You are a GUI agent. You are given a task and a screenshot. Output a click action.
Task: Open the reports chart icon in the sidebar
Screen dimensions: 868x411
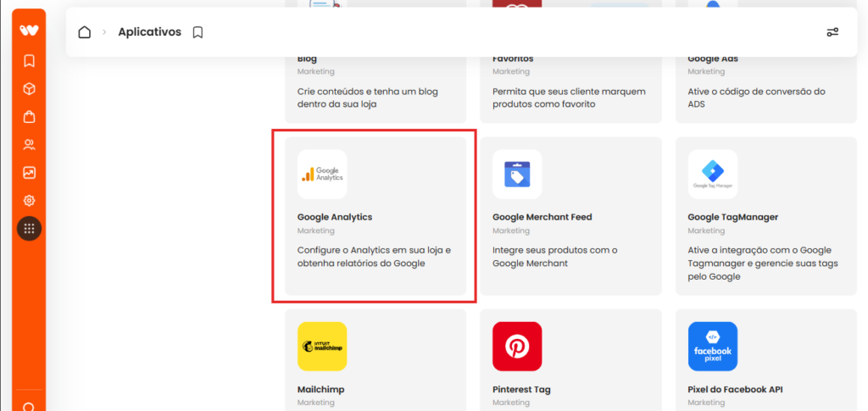30,173
